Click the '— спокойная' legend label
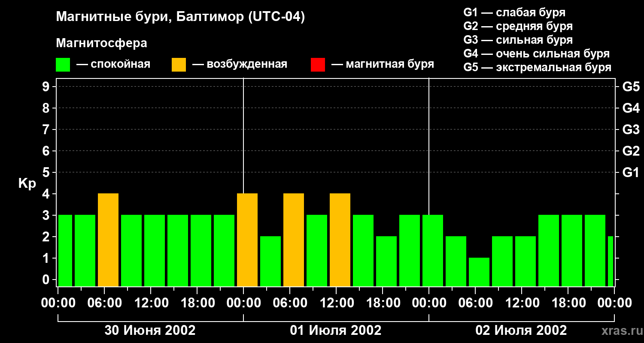This screenshot has height=343, width=644. 113,65
